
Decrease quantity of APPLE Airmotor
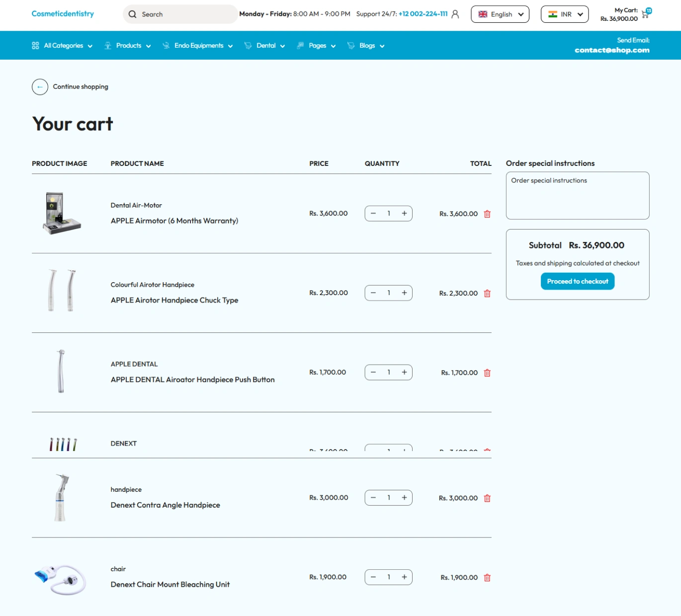click(x=373, y=214)
